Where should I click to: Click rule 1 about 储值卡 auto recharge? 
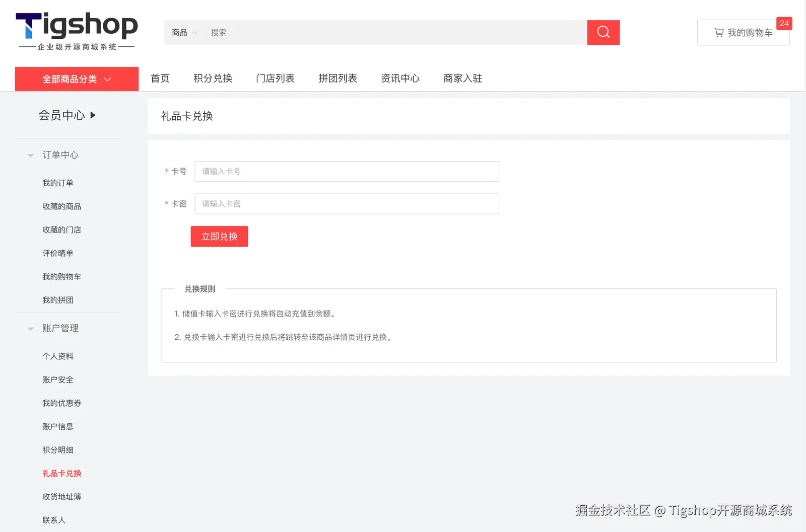(255, 314)
